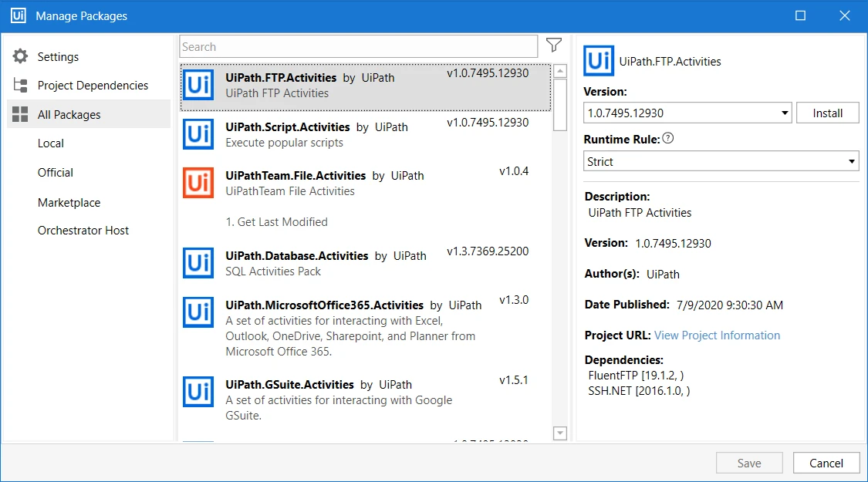
Task: Click the package list scroll-down arrow
Action: click(560, 433)
